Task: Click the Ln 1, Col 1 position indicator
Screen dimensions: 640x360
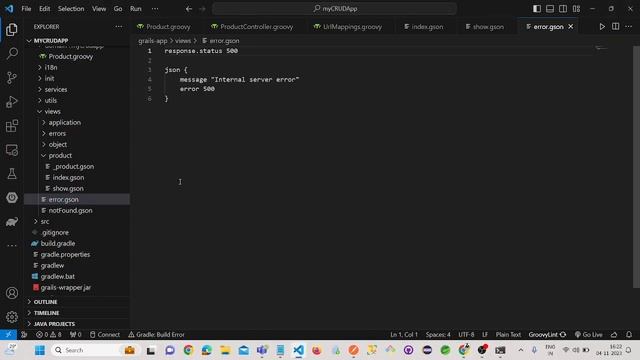Action: pyautogui.click(x=404, y=335)
